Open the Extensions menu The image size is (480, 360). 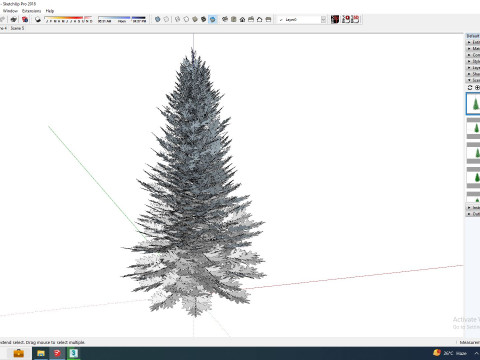click(32, 11)
